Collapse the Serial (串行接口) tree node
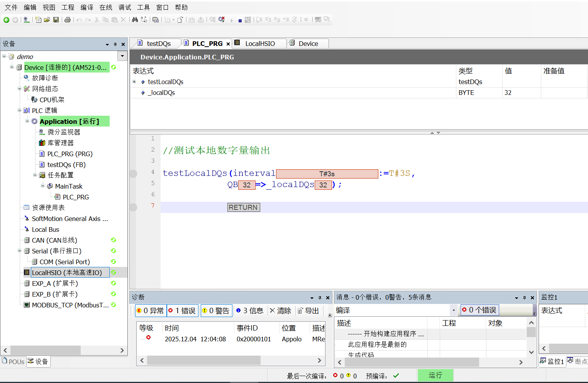Image resolution: width=588 pixels, height=383 pixels. tap(19, 251)
